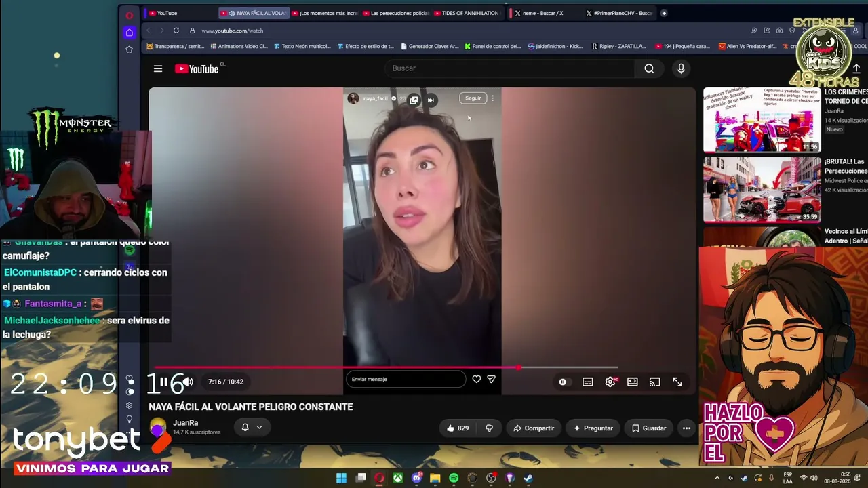
Task: Dislike the video with thumbs-down
Action: (489, 428)
